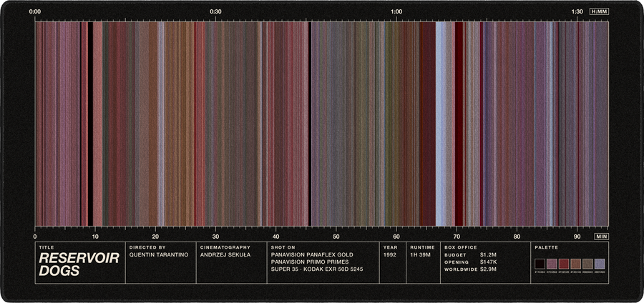Click the worldwide value $2.9M
Image resolution: width=644 pixels, height=303 pixels.
click(488, 269)
